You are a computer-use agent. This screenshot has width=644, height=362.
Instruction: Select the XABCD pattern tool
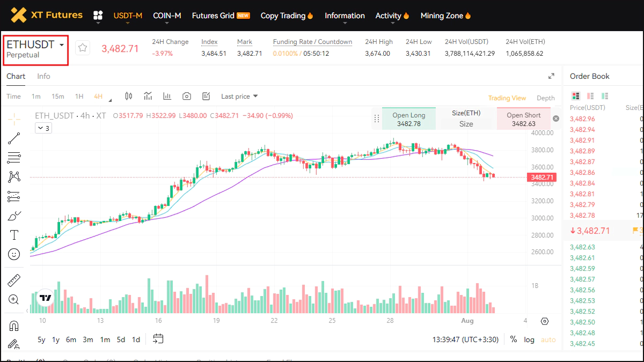pyautogui.click(x=14, y=177)
